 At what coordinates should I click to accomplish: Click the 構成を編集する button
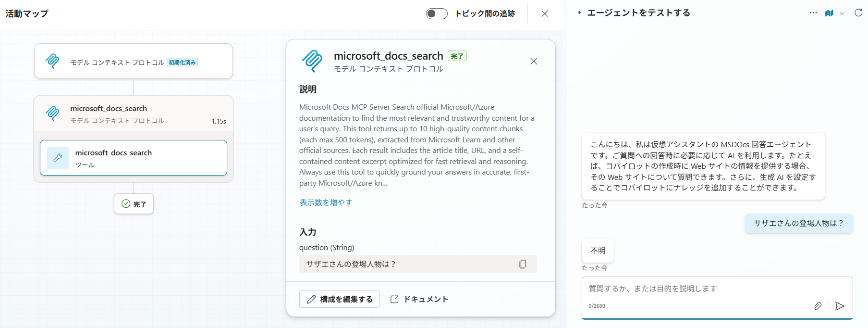(x=339, y=299)
